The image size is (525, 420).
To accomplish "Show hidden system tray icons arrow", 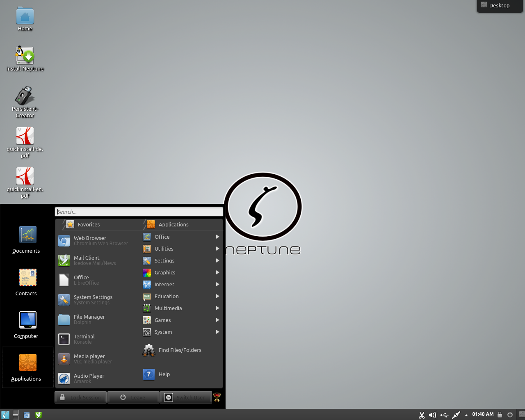I will pyautogui.click(x=466, y=415).
